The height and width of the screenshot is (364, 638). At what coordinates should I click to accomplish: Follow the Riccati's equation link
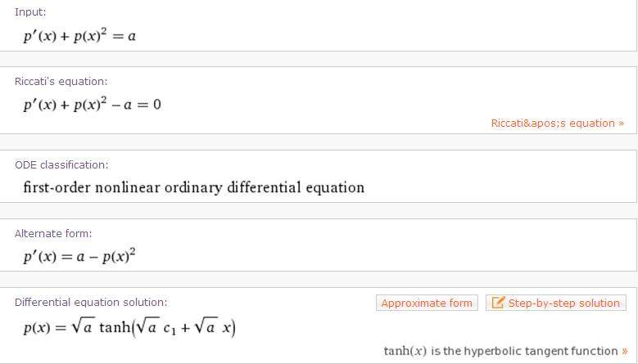pos(553,123)
